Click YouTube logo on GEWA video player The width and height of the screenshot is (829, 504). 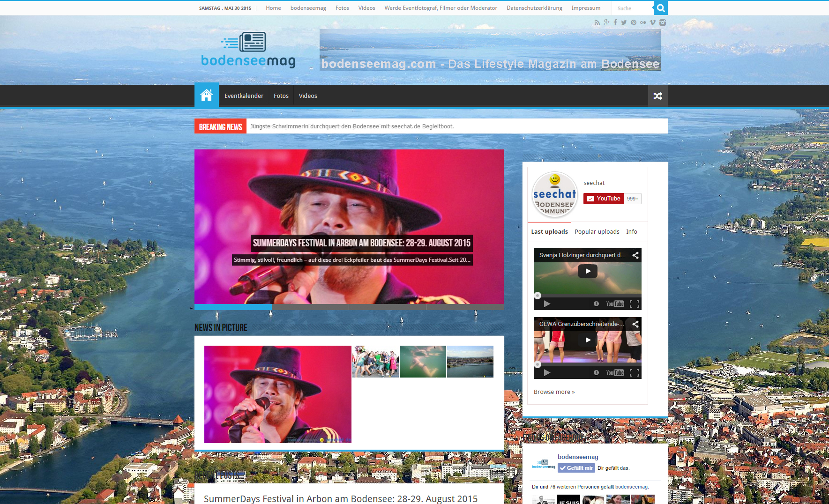pyautogui.click(x=615, y=373)
